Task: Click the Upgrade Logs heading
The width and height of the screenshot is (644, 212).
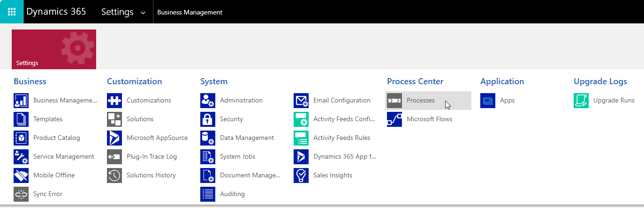Action: [600, 81]
